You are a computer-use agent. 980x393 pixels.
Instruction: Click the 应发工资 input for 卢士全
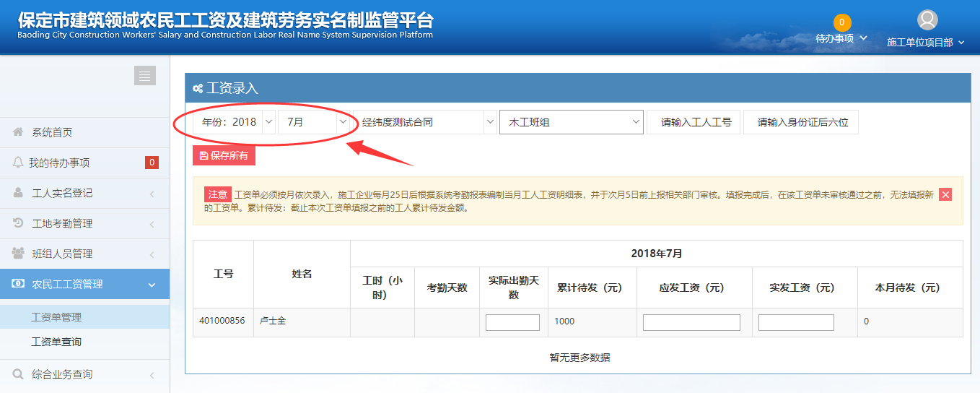point(691,322)
